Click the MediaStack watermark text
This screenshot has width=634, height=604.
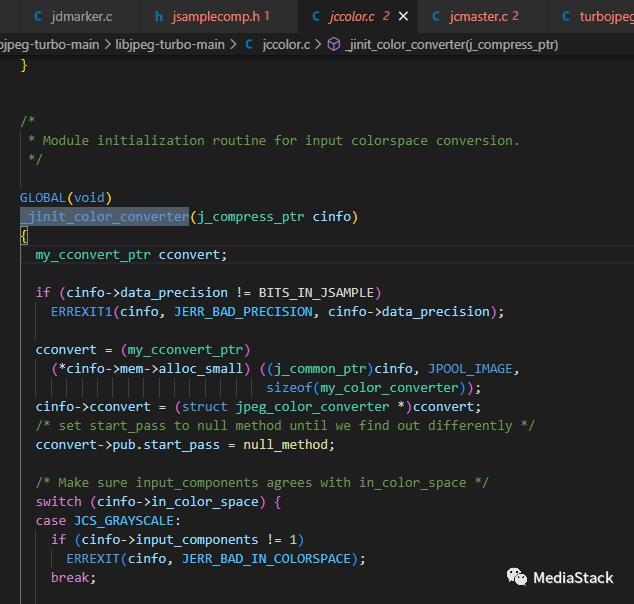pyautogui.click(x=573, y=578)
